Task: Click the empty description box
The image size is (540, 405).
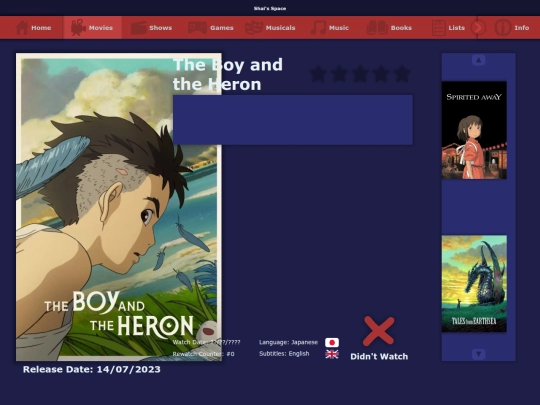Action: pyautogui.click(x=293, y=120)
